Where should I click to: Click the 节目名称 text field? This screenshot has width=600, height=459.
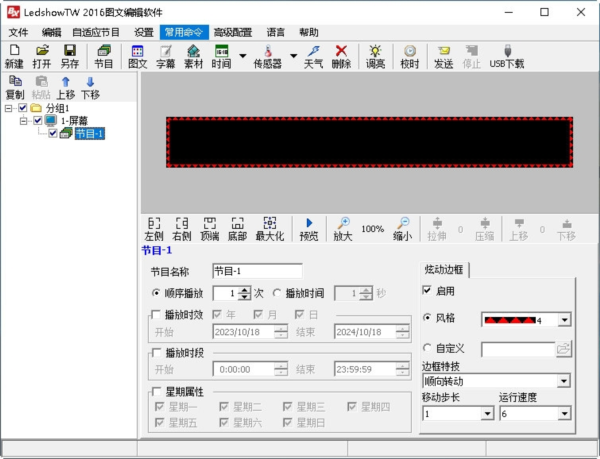(x=256, y=271)
